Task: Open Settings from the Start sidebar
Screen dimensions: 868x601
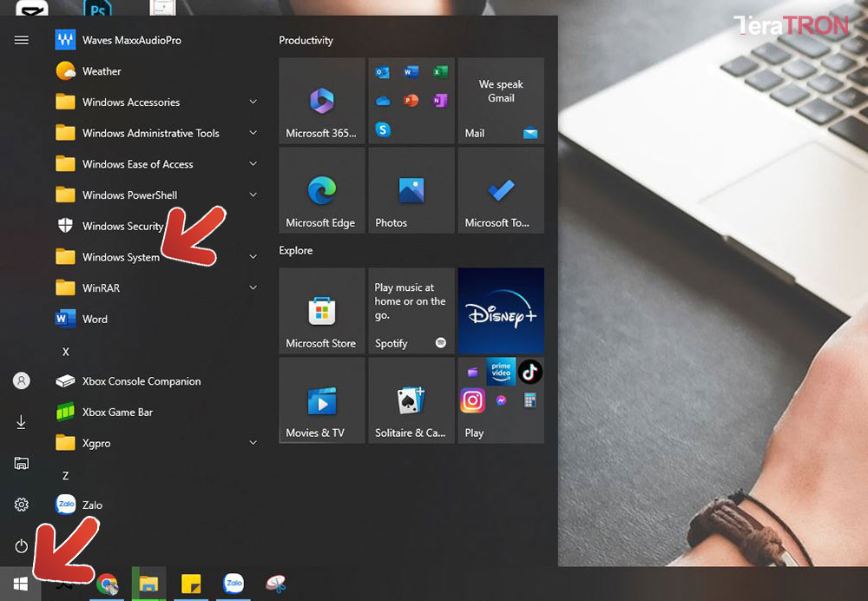Action: 21,505
